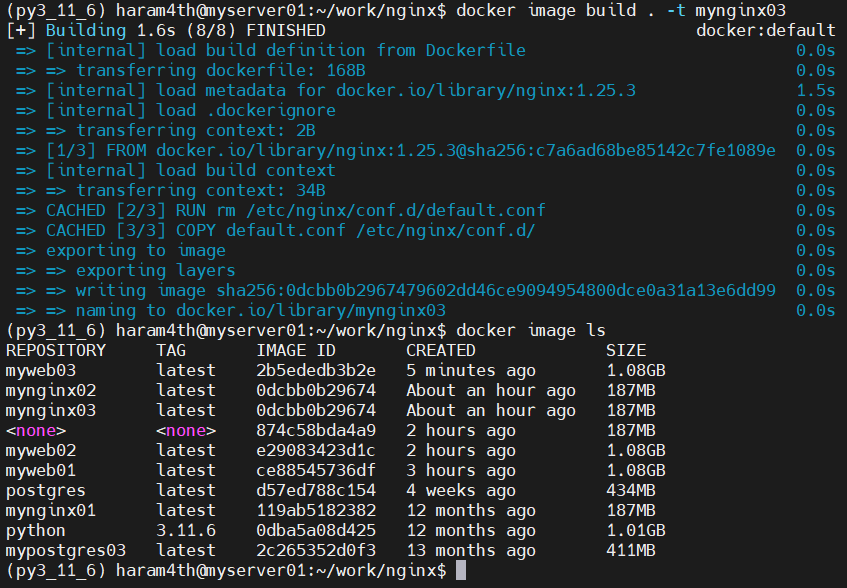Click the TAG column header
The height and width of the screenshot is (588, 847).
coord(171,350)
